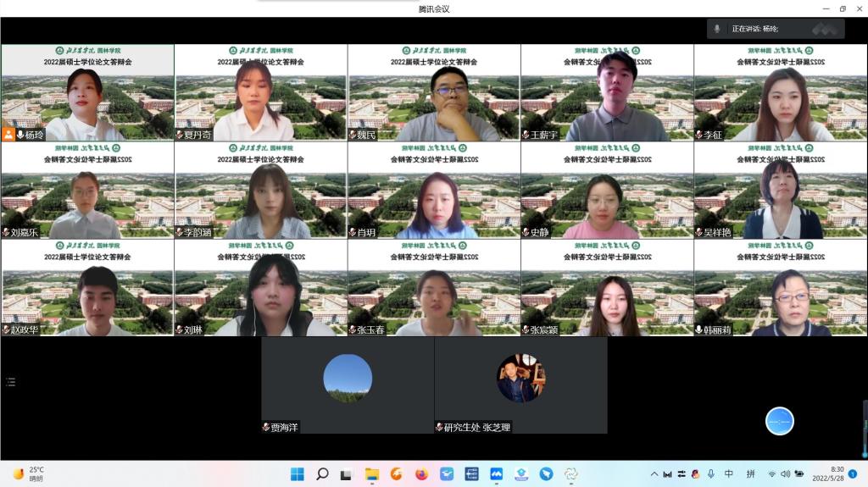Click the microphone icon beside 韩丽莉's name

[x=699, y=329]
